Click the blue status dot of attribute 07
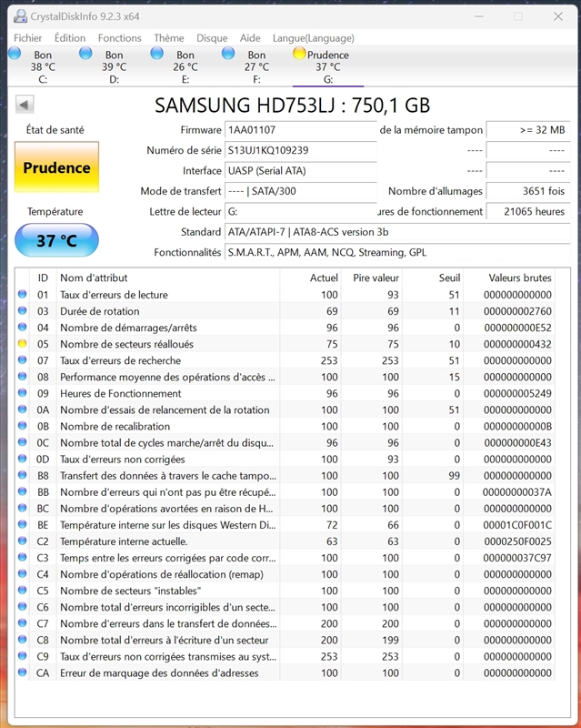Image resolution: width=581 pixels, height=728 pixels. coord(22,359)
